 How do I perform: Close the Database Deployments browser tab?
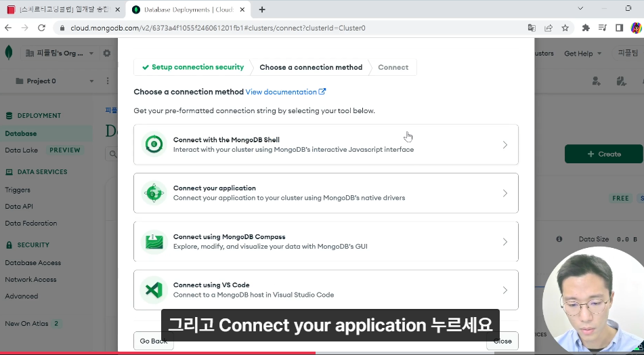pyautogui.click(x=242, y=9)
